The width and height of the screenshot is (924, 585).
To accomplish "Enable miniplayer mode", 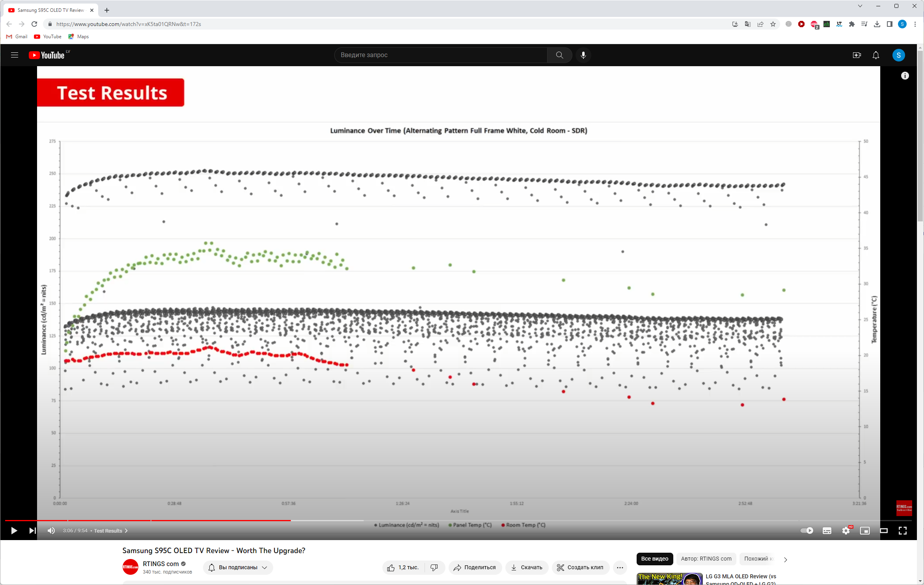I will tap(865, 531).
